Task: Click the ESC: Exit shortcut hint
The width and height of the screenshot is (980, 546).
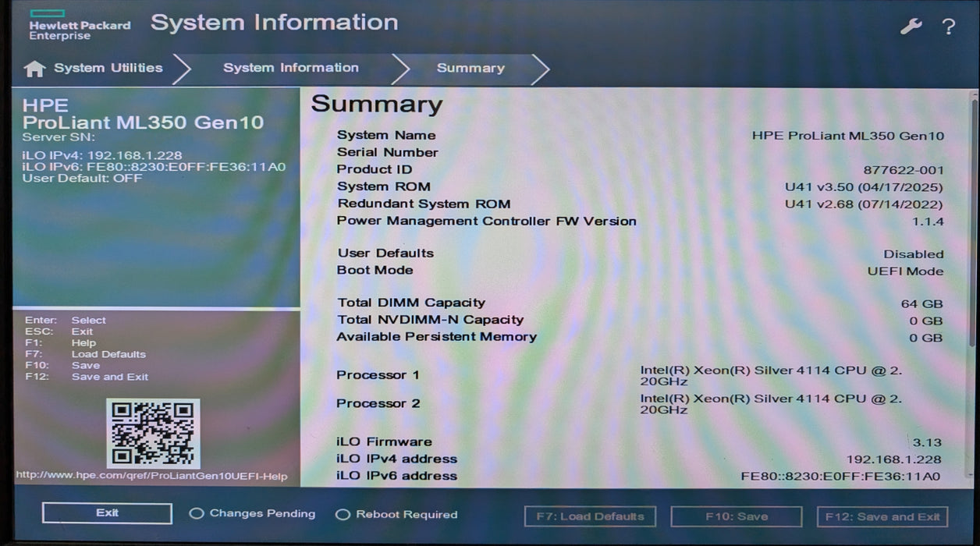Action: (x=59, y=331)
